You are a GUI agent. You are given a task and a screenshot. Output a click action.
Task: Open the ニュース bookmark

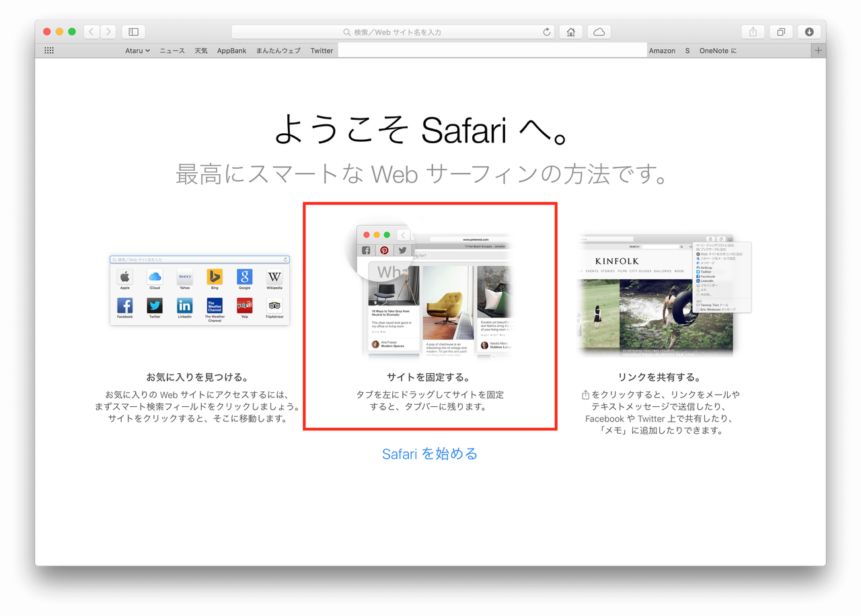[172, 50]
